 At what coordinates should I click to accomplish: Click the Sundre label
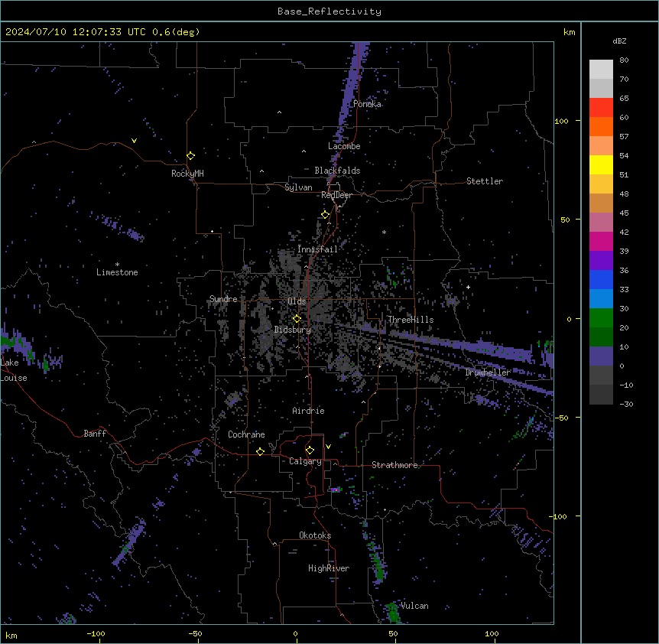[x=223, y=299]
